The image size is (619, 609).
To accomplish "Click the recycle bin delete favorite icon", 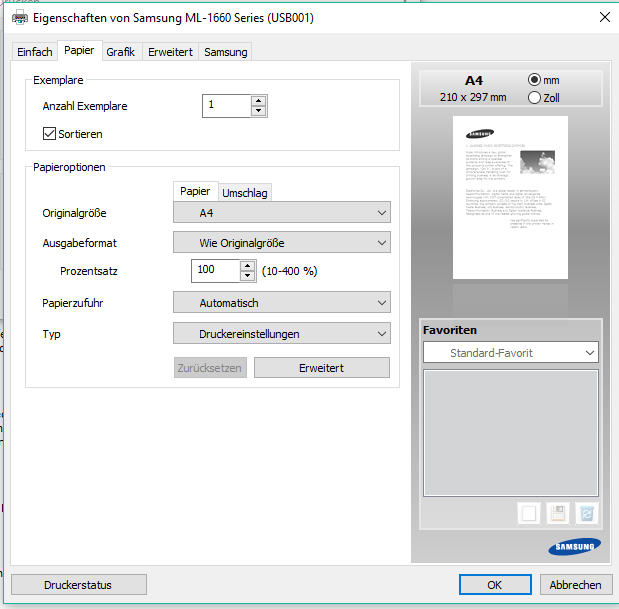I will click(x=587, y=513).
